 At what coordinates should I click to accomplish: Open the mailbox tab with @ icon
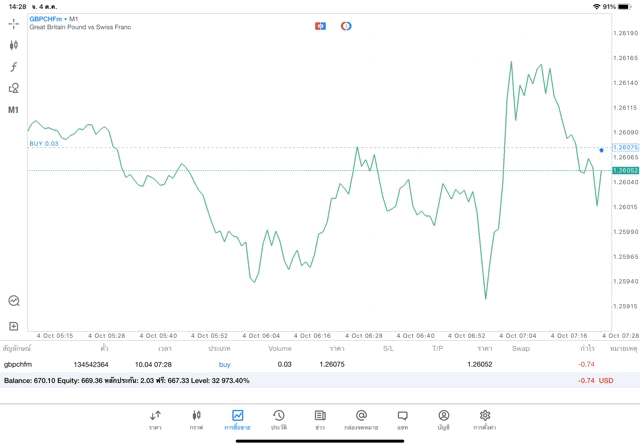(x=361, y=418)
